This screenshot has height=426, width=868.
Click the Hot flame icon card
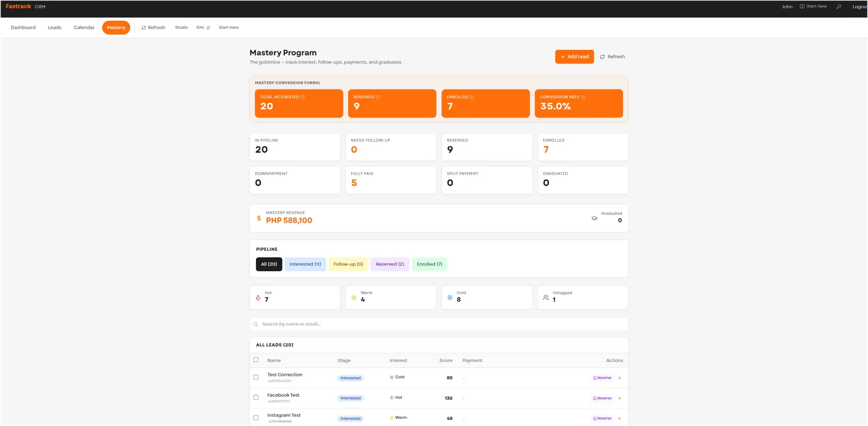(295, 297)
